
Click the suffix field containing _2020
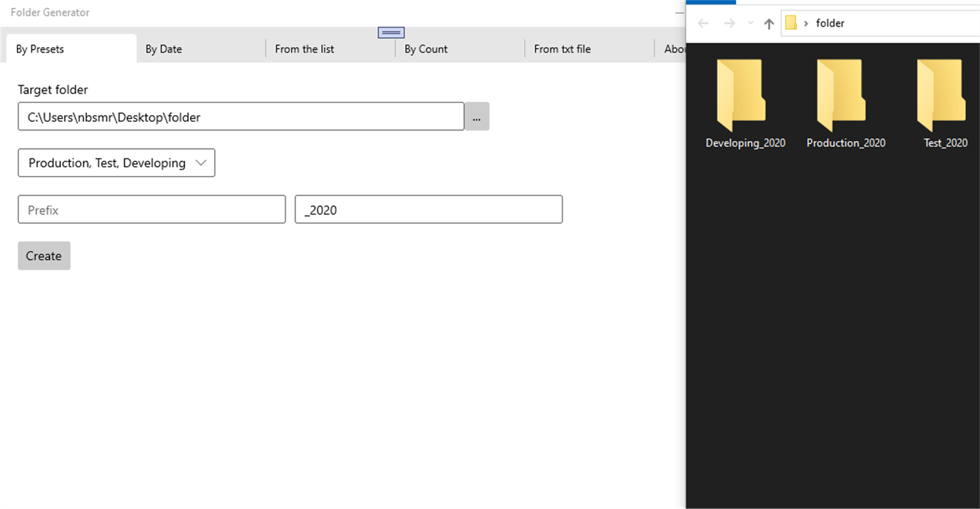pos(428,209)
